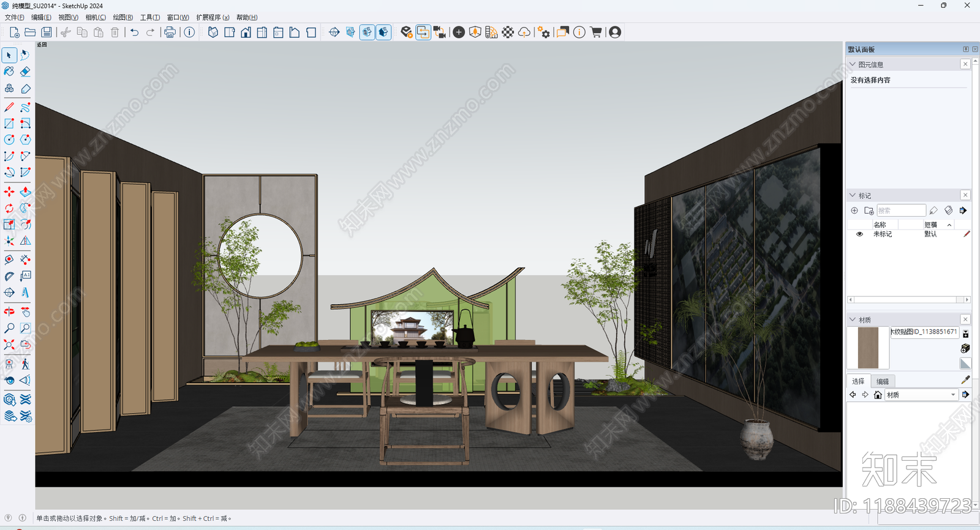Open the 扩展程序 extensions menu

coord(213,18)
